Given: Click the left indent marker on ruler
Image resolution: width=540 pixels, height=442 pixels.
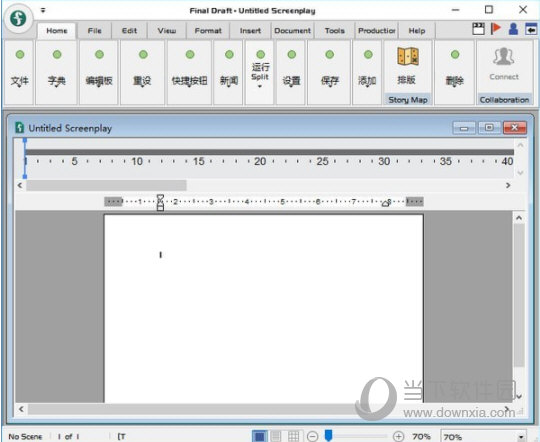Looking at the screenshot, I should [x=160, y=202].
